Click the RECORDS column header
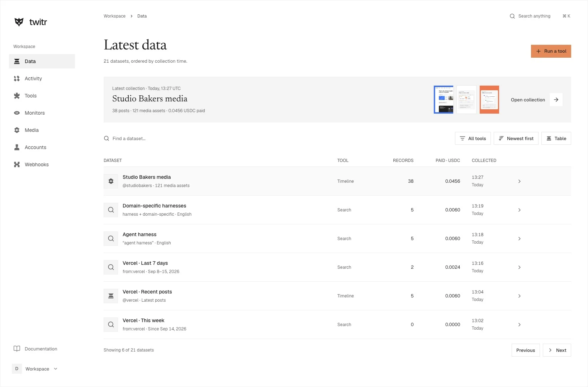 pos(403,161)
